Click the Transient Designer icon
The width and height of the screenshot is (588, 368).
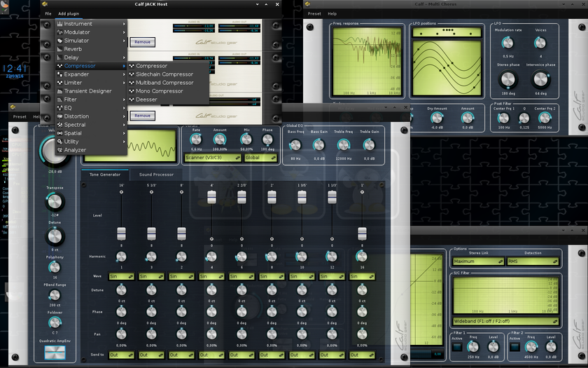[x=59, y=91]
